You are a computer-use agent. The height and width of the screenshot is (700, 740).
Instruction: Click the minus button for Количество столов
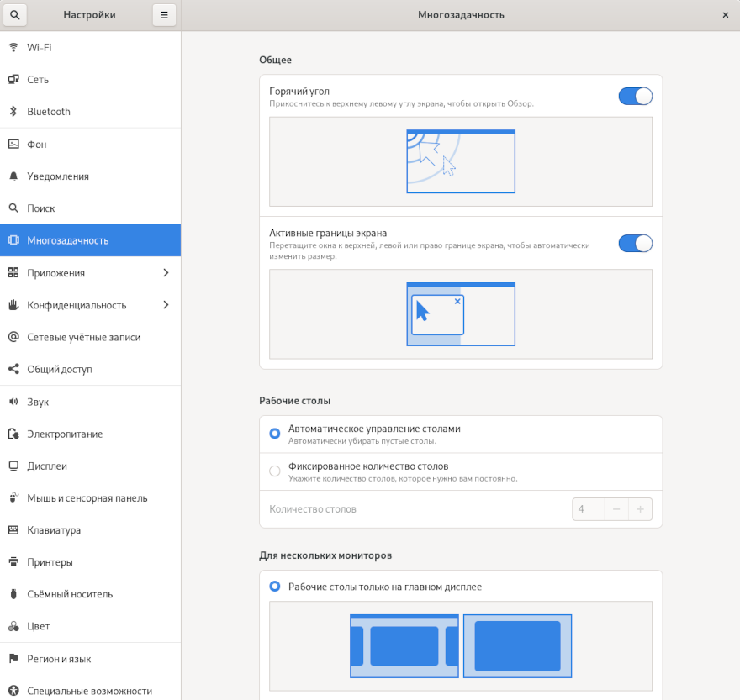[616, 509]
